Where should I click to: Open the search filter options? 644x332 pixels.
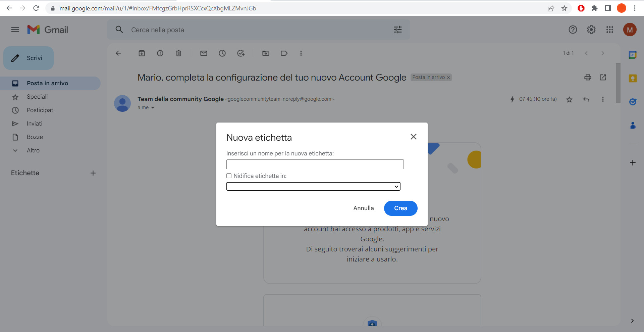[397, 30]
